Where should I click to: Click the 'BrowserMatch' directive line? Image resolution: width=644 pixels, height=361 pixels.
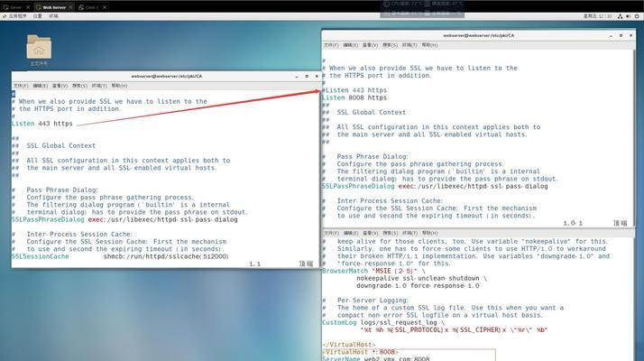pyautogui.click(x=373, y=272)
